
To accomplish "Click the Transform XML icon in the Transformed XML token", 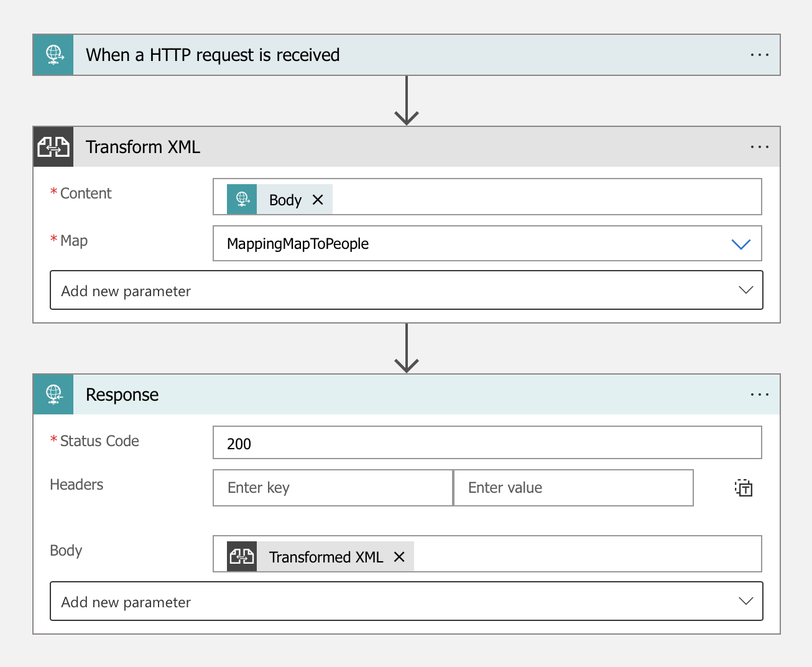I will [x=242, y=556].
